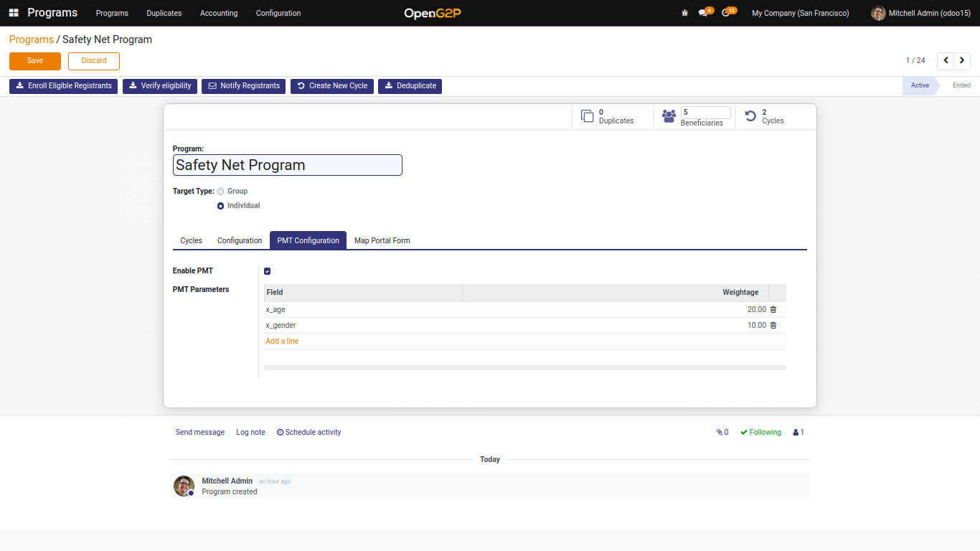Open the apps grid menu icon
980x551 pixels.
click(x=14, y=13)
